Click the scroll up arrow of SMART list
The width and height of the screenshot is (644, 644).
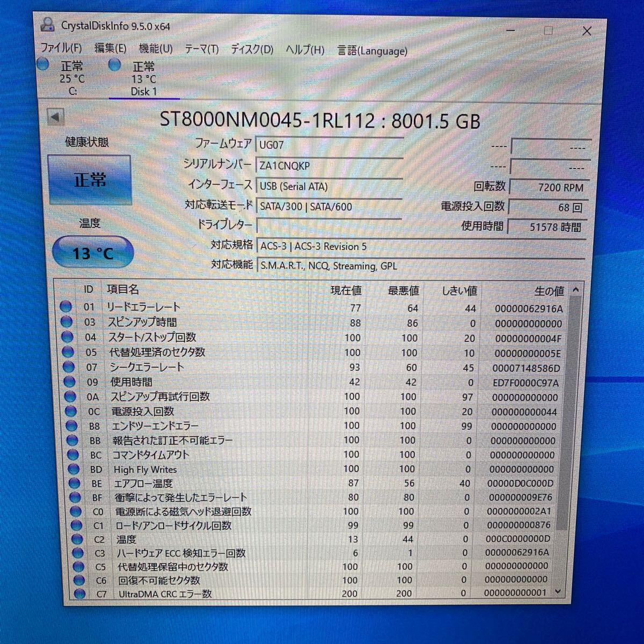[576, 290]
